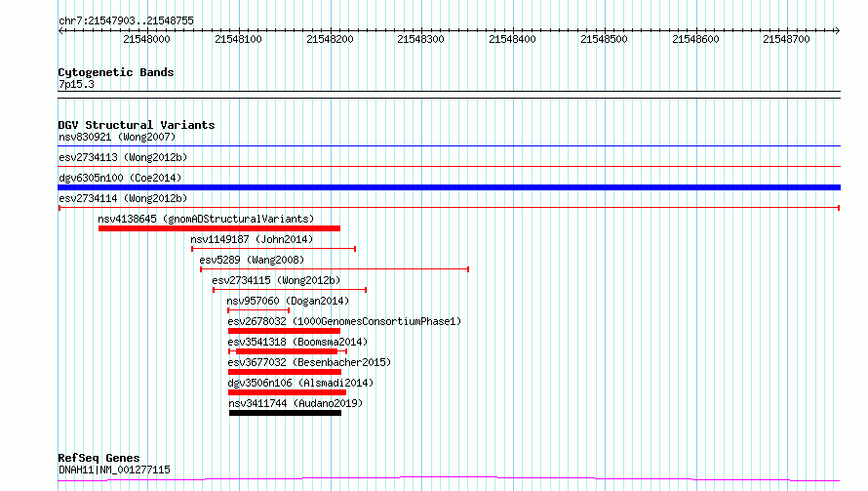
Task: Open the Cytogenetic Bands track heading
Action: tap(116, 72)
